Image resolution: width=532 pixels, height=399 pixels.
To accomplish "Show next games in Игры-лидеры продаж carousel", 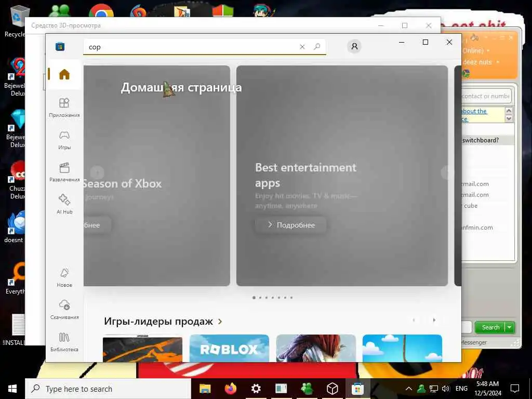I will pyautogui.click(x=434, y=320).
